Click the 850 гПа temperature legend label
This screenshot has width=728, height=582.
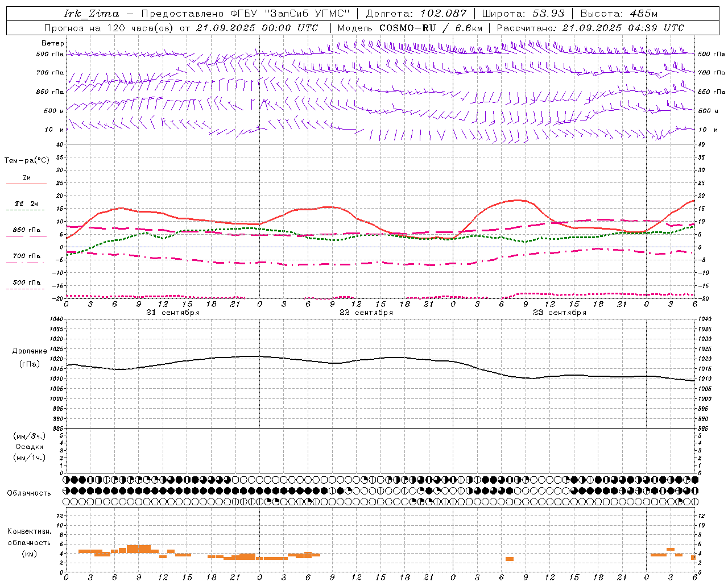point(27,230)
